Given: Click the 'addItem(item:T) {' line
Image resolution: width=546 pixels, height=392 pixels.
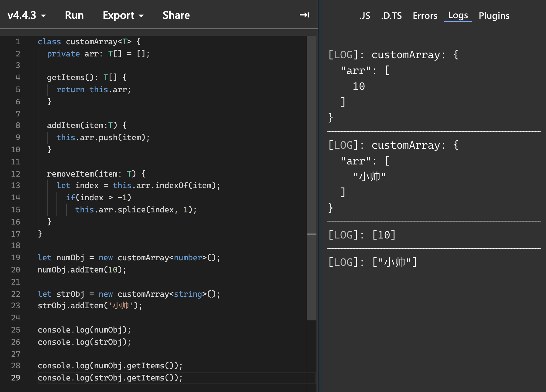Looking at the screenshot, I should (x=87, y=125).
